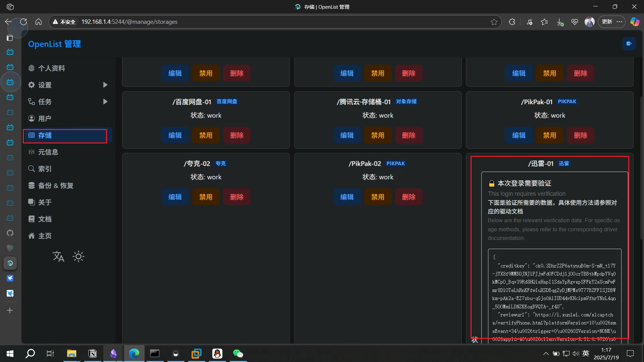
Task: Click the language translation icon
Action: [58, 257]
